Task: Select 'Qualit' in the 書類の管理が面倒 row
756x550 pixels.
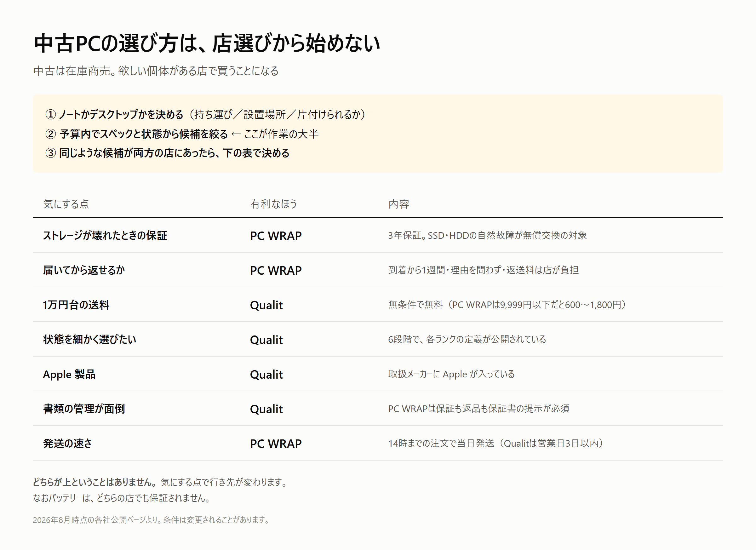Action: pos(266,409)
